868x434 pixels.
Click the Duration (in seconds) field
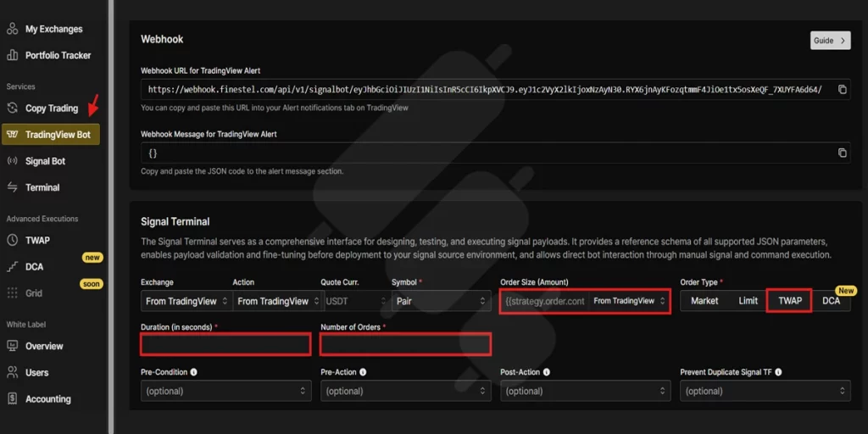click(x=225, y=345)
